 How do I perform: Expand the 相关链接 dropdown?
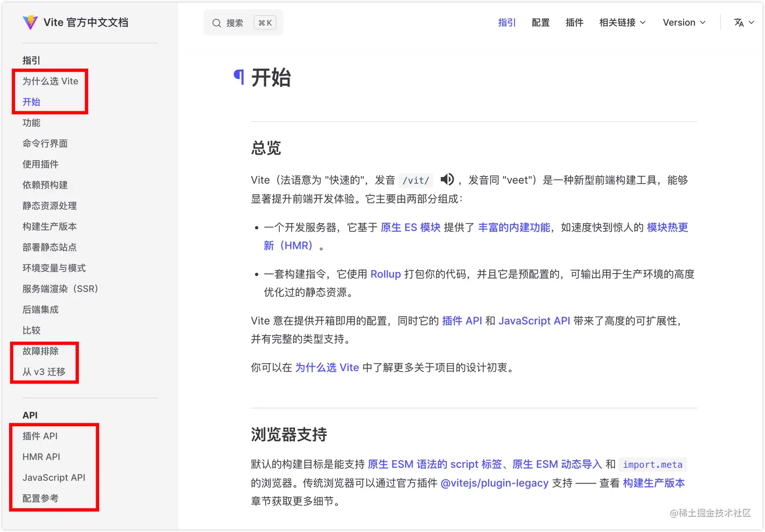pos(622,22)
